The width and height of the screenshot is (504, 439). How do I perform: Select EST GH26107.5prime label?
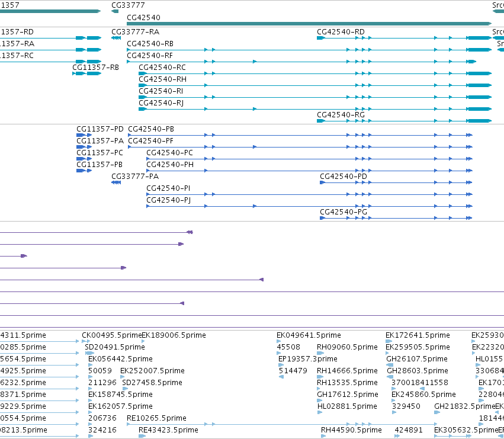point(417,359)
